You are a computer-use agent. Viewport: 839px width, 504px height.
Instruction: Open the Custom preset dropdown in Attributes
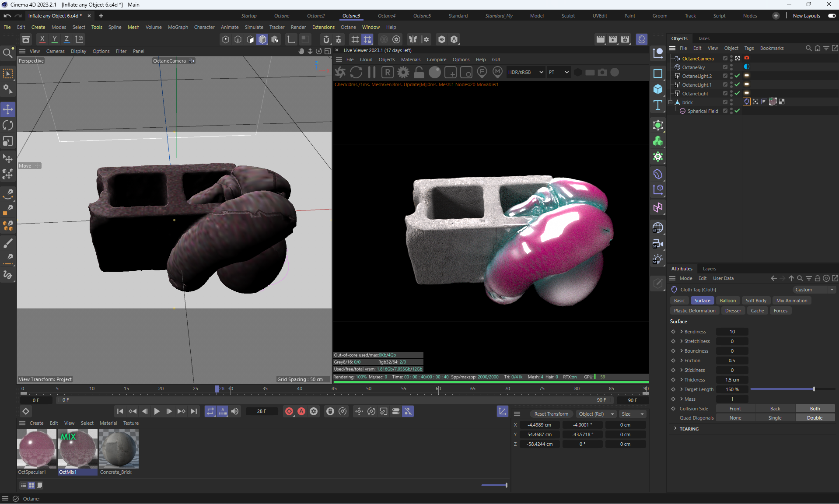click(814, 290)
